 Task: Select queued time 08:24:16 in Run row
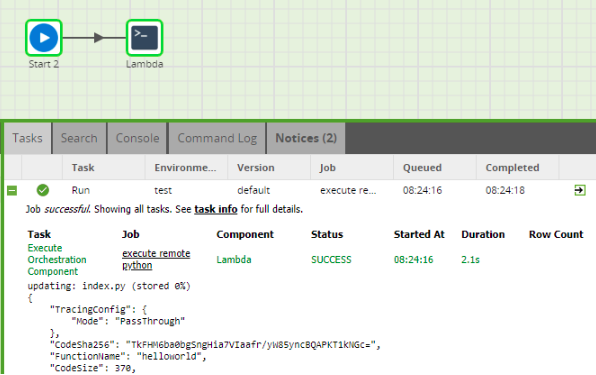tap(422, 190)
